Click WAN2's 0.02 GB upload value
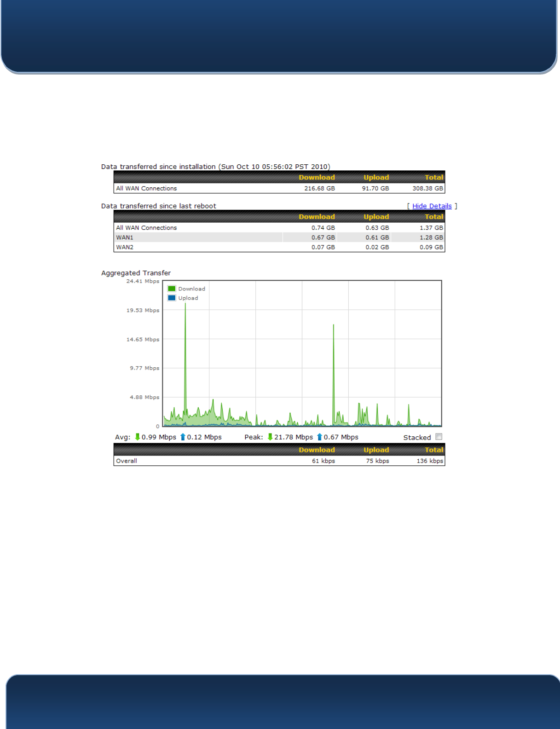The width and height of the screenshot is (560, 729). 377,247
